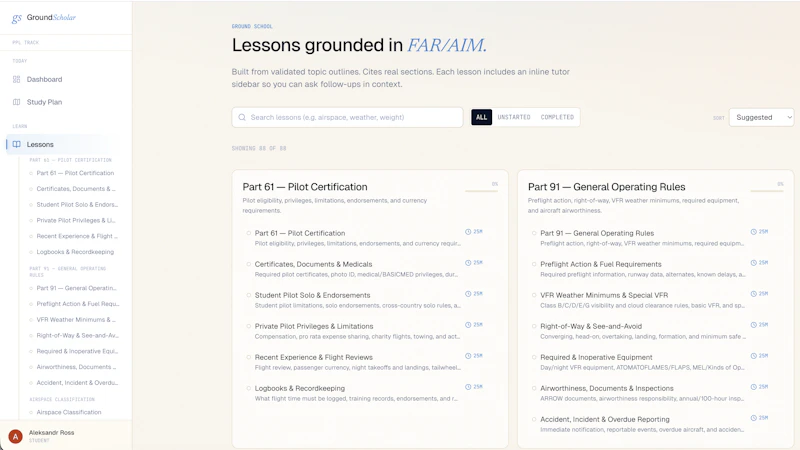Toggle status circle for Preflight Action & Fuel Requirements
The image size is (800, 450).
534,264
